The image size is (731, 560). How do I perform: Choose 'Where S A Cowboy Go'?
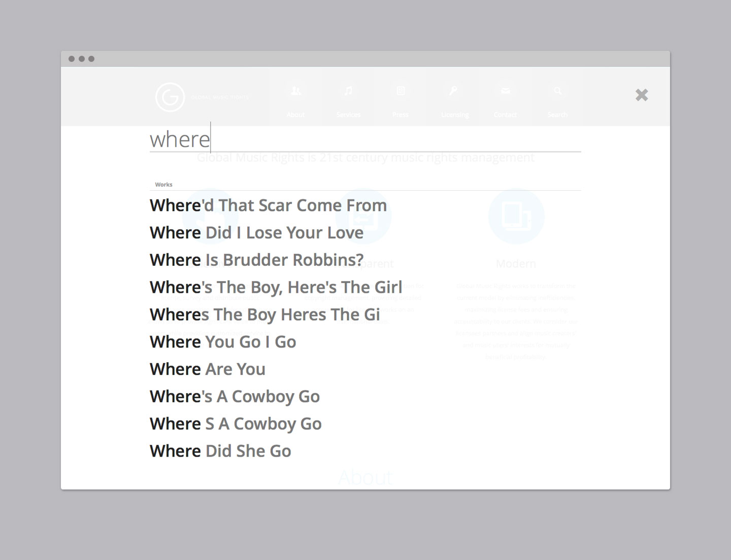(x=236, y=424)
